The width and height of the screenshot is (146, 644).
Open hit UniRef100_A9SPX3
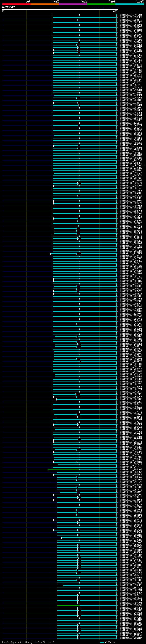[131, 361]
